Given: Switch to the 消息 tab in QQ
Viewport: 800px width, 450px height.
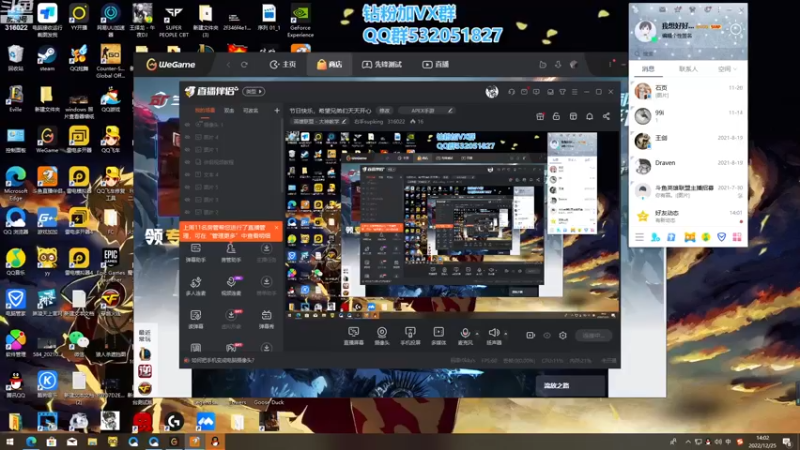Looking at the screenshot, I should [x=648, y=69].
